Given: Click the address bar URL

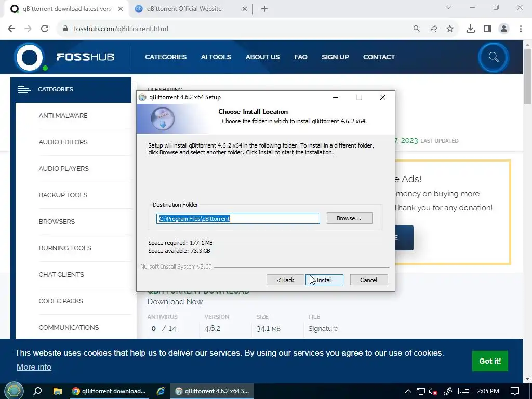Looking at the screenshot, I should 121,29.
